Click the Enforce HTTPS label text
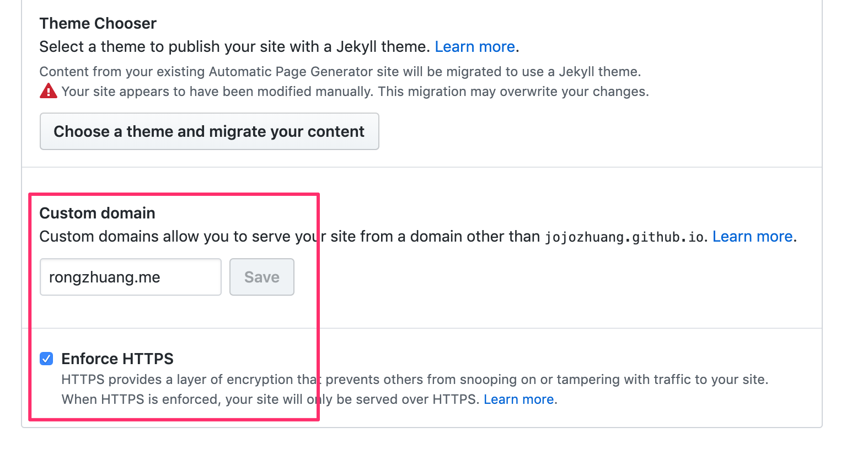 pyautogui.click(x=117, y=359)
